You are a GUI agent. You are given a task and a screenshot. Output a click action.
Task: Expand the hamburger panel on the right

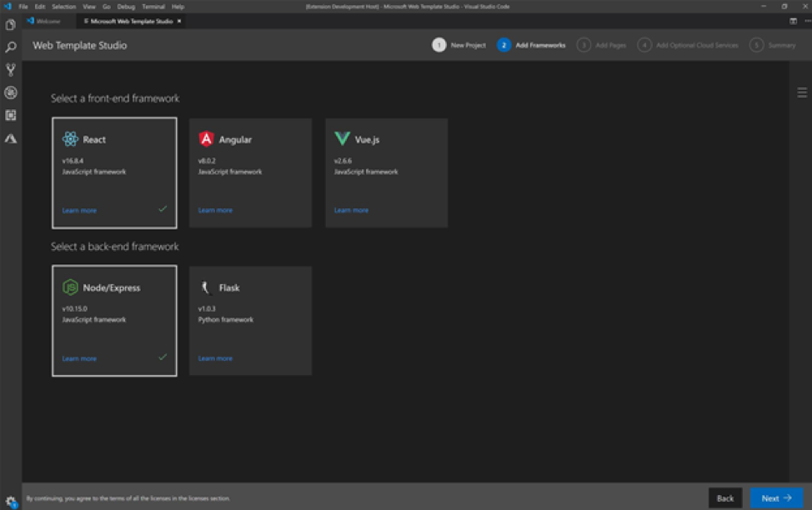point(802,92)
